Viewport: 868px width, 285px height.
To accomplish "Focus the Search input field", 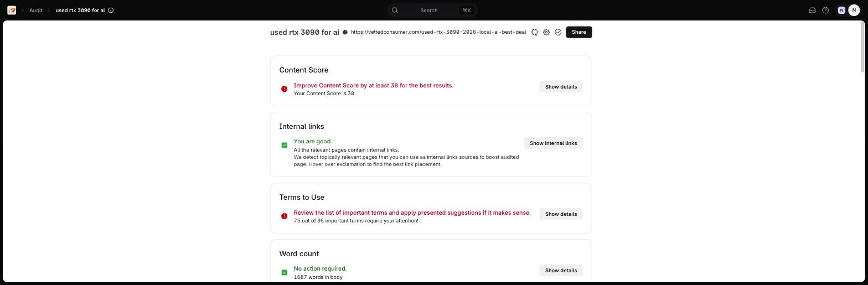I will 432,10.
